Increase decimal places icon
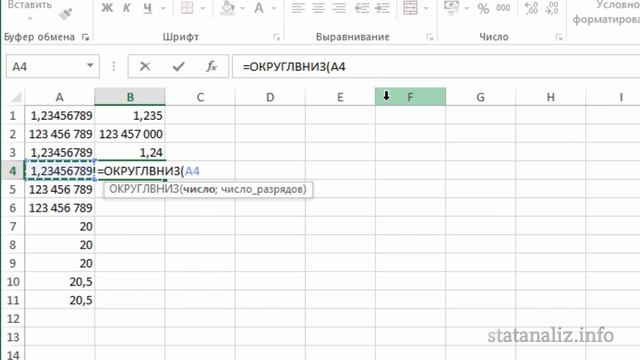 531,8
